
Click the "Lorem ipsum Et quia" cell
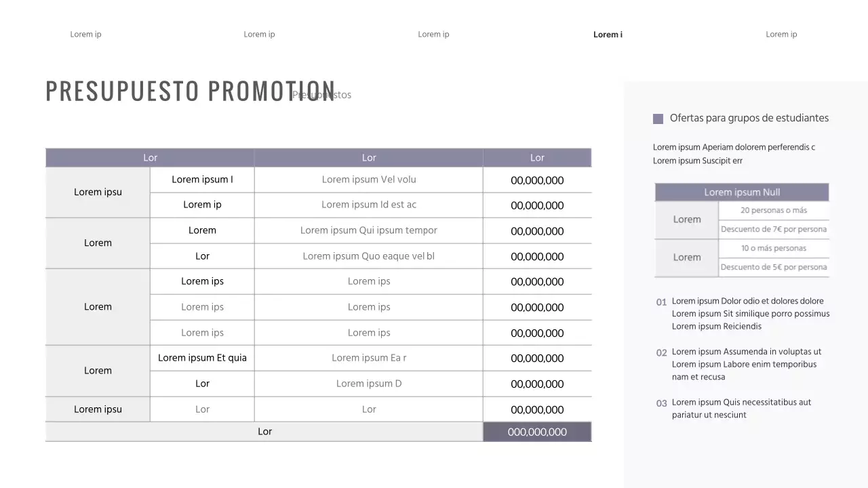point(202,358)
